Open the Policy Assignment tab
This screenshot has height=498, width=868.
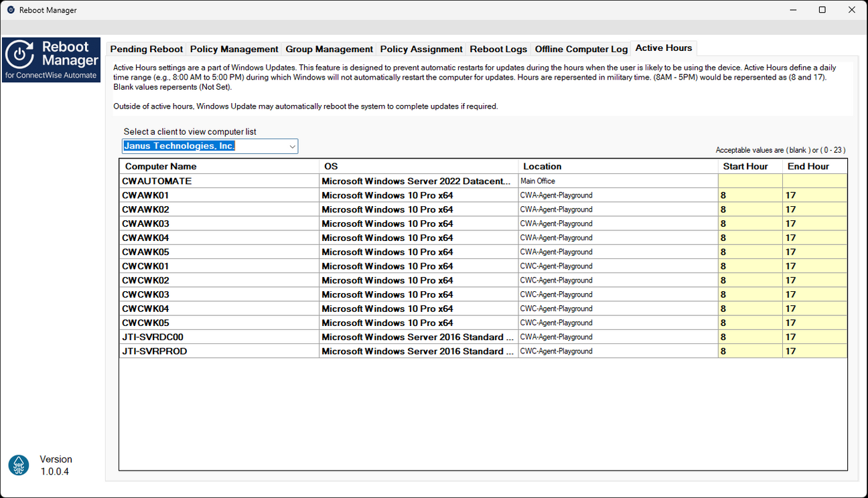coord(421,48)
